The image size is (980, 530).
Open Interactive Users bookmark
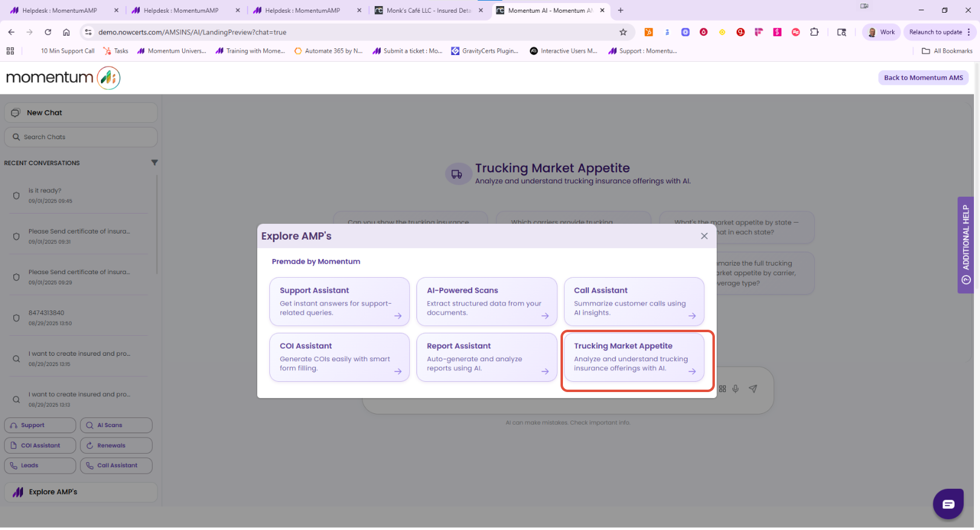[564, 51]
